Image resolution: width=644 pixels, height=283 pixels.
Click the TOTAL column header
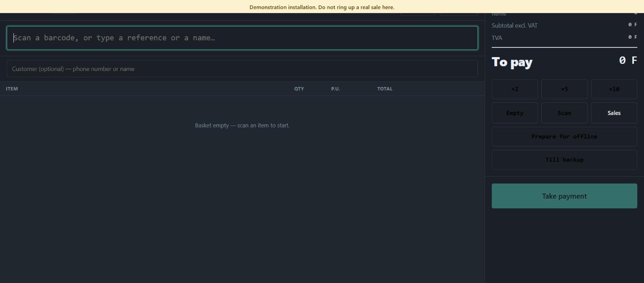pyautogui.click(x=384, y=89)
